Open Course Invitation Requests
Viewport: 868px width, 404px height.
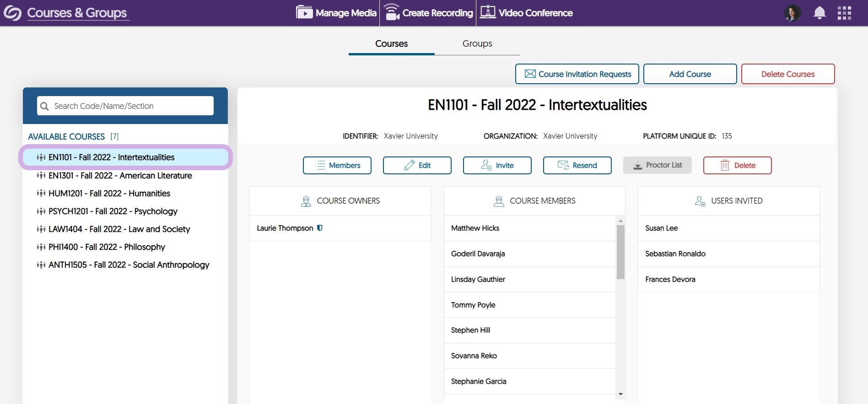pos(577,74)
